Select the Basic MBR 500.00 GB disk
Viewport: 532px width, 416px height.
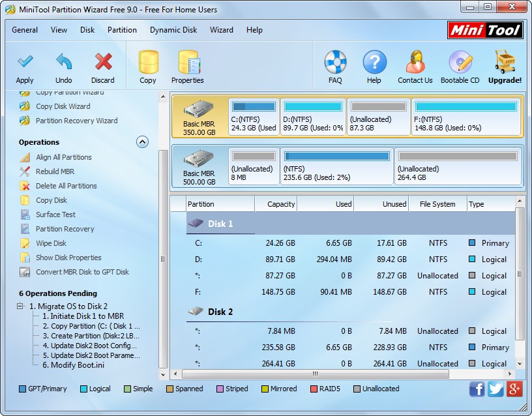click(x=199, y=166)
